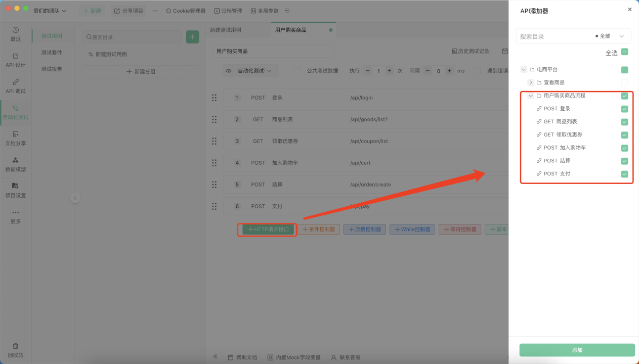The width and height of the screenshot is (639, 364).
Task: Uncheck the POST 登录 checkbox
Action: point(625,109)
